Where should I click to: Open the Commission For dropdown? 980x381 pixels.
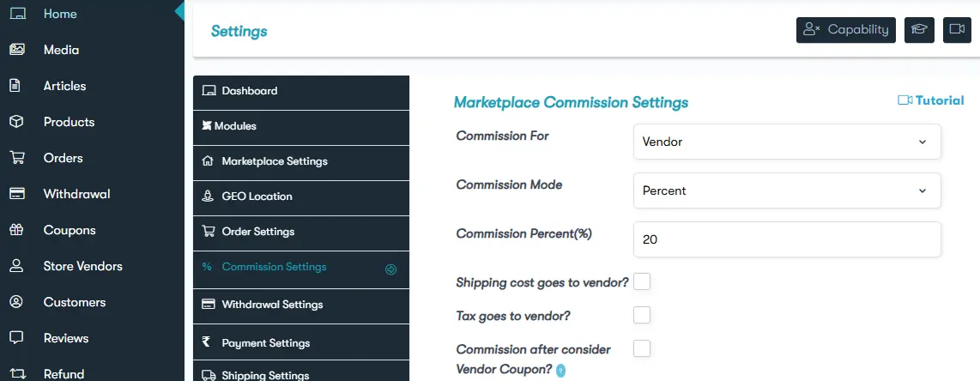(x=786, y=142)
